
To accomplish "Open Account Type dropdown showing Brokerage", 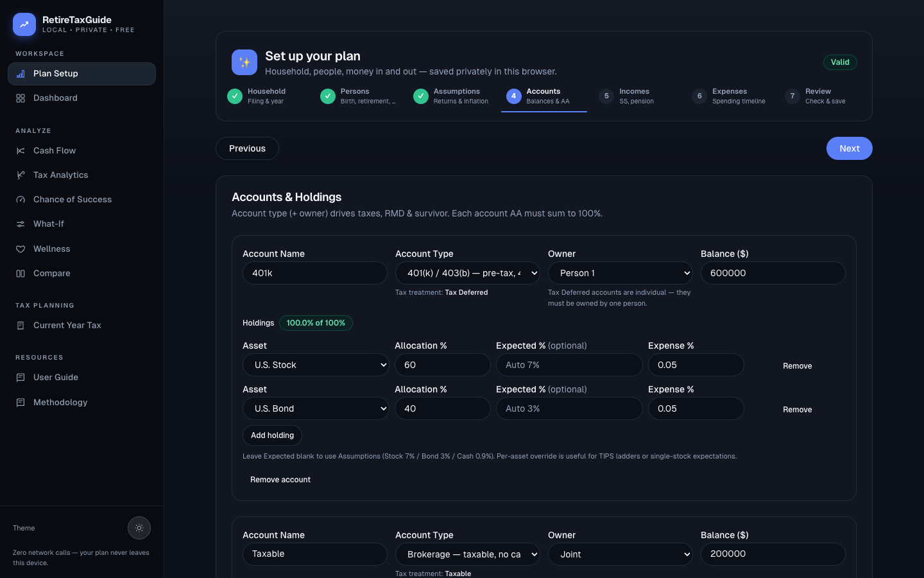I will click(x=468, y=554).
